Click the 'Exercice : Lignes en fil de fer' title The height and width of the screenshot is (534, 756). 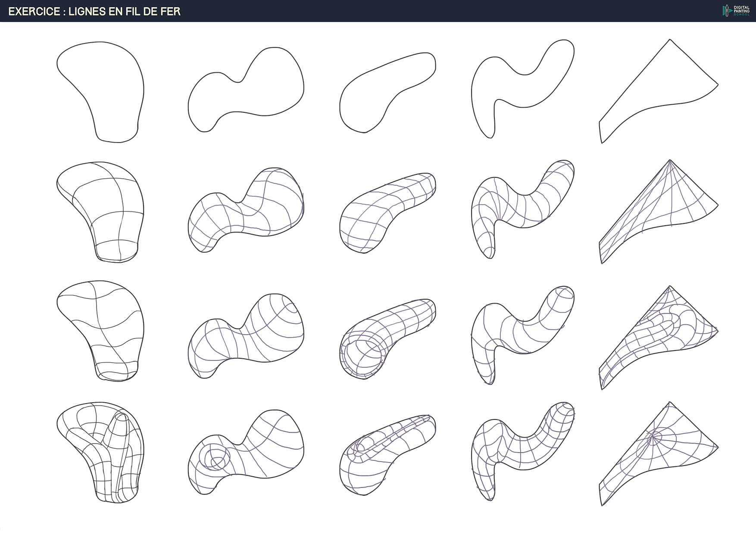[x=94, y=12]
